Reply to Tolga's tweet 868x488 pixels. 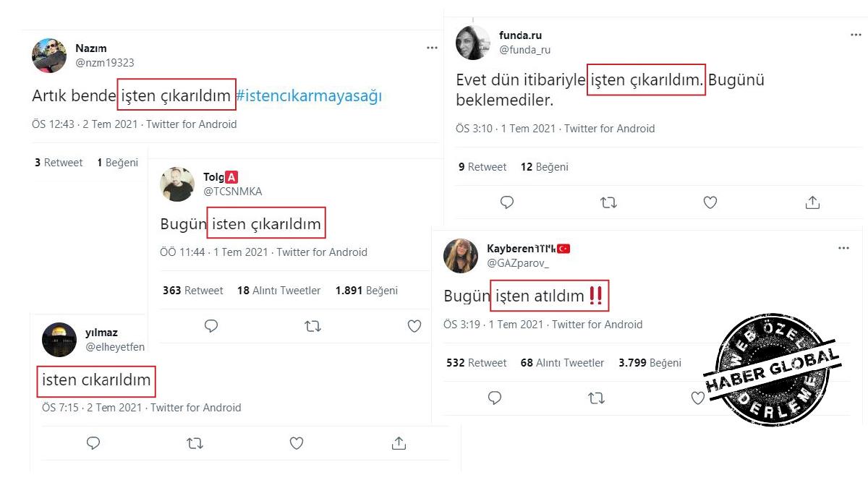click(x=211, y=326)
